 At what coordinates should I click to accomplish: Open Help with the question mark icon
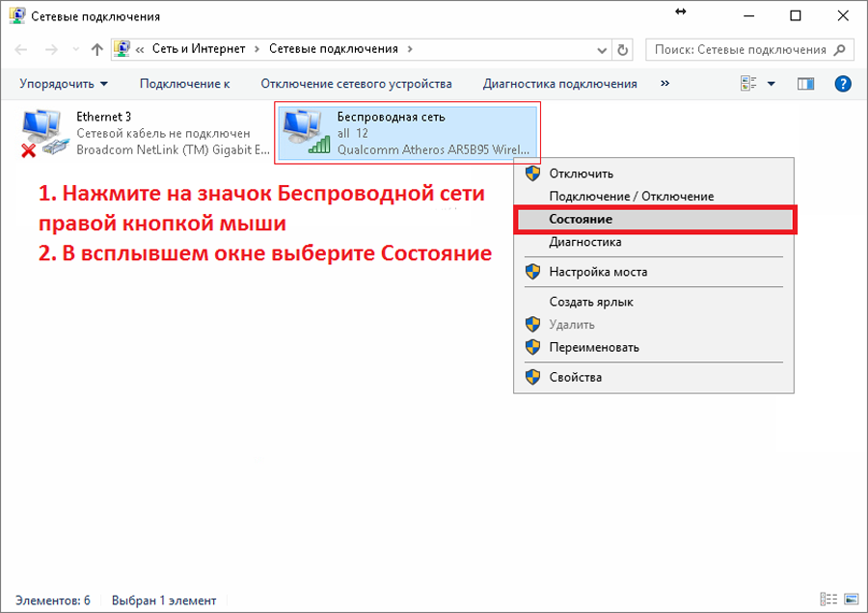point(843,84)
